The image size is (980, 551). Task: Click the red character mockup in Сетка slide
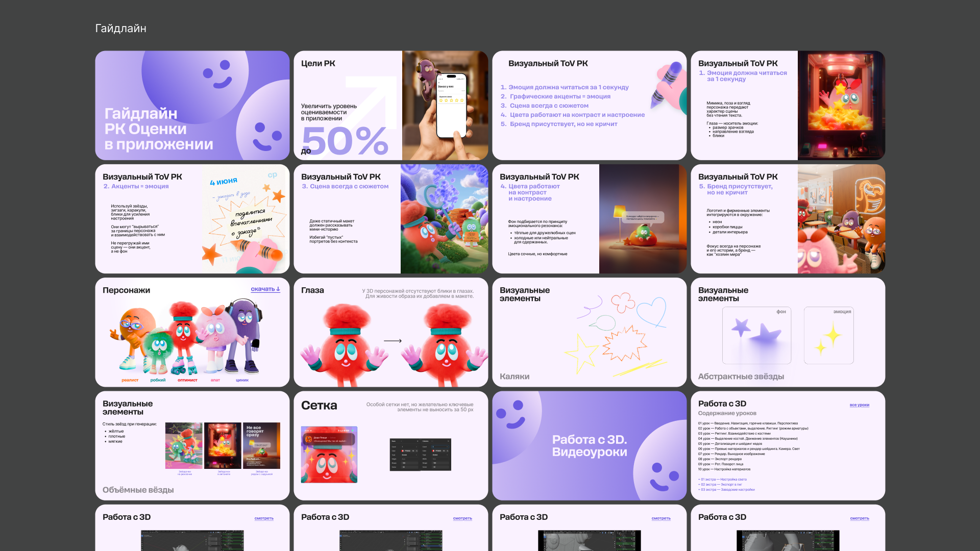[x=329, y=455]
